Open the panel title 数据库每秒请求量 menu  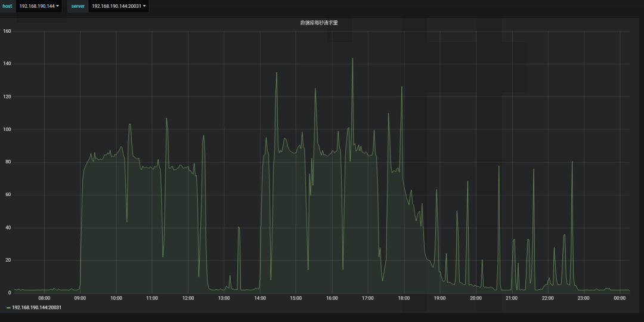[319, 23]
